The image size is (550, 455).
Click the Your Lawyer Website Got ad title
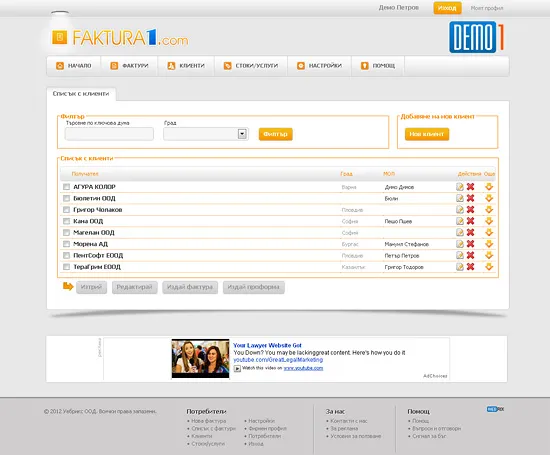coord(267,345)
